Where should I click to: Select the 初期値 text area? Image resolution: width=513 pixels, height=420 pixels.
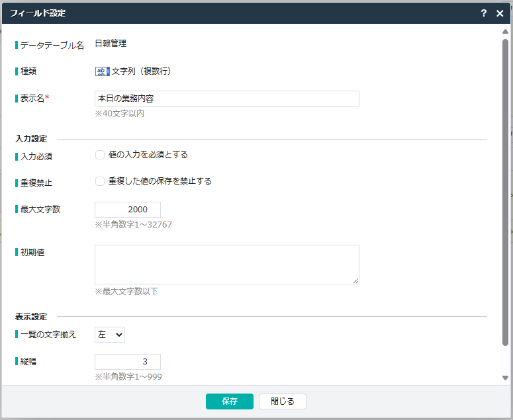tap(226, 265)
